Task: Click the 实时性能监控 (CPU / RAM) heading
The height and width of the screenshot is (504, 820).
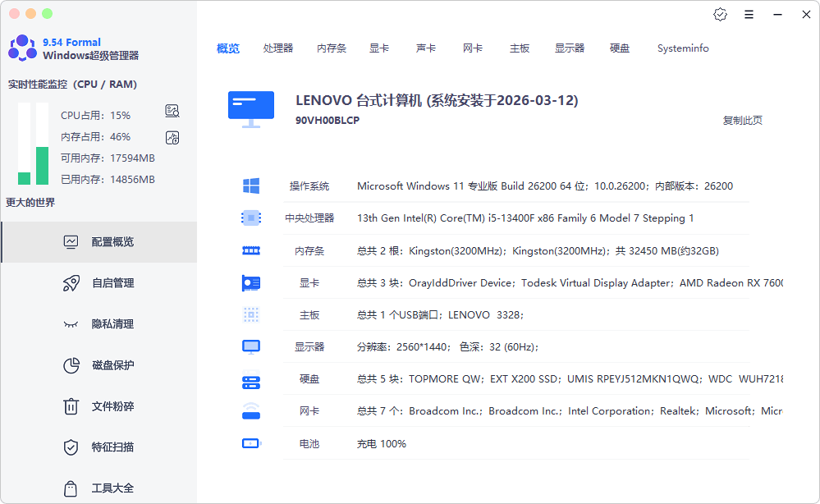Action: [x=72, y=85]
